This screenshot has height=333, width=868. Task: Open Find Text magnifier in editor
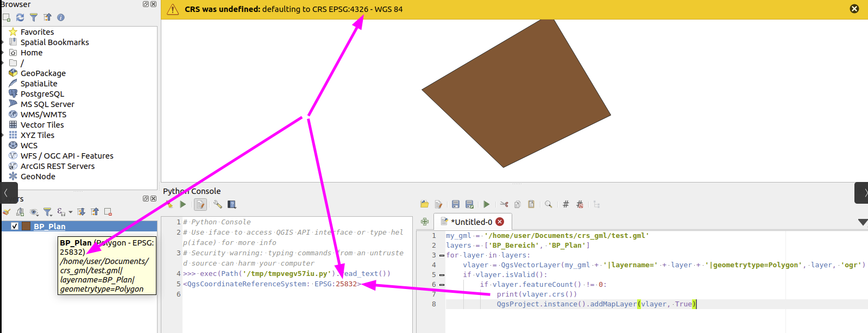(x=549, y=204)
